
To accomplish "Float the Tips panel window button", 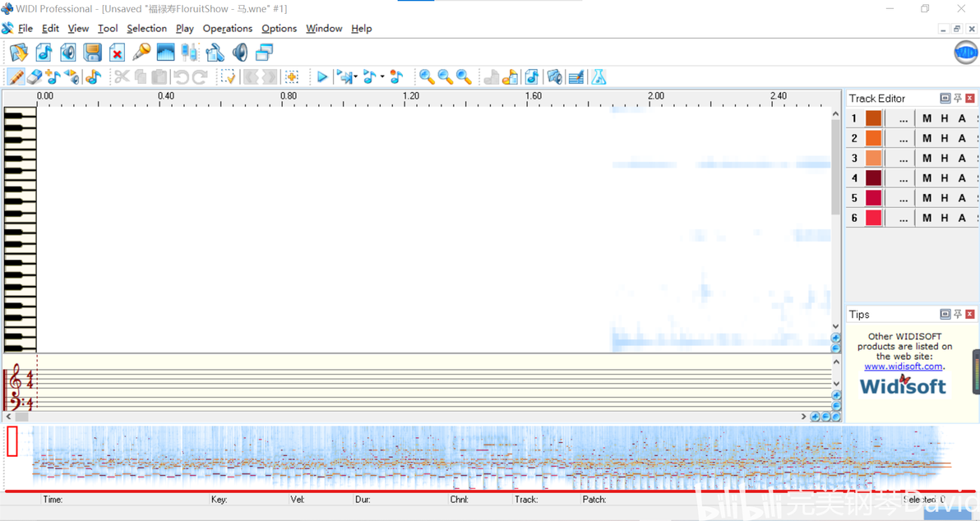I will (945, 314).
